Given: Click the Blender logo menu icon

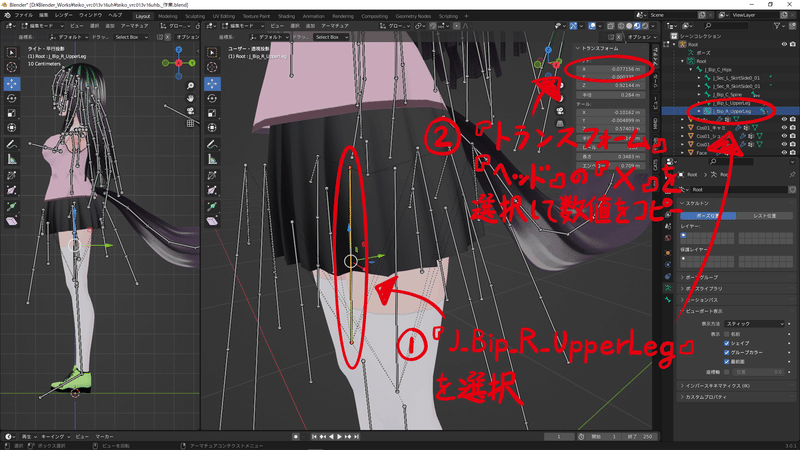Looking at the screenshot, I should pos(7,15).
